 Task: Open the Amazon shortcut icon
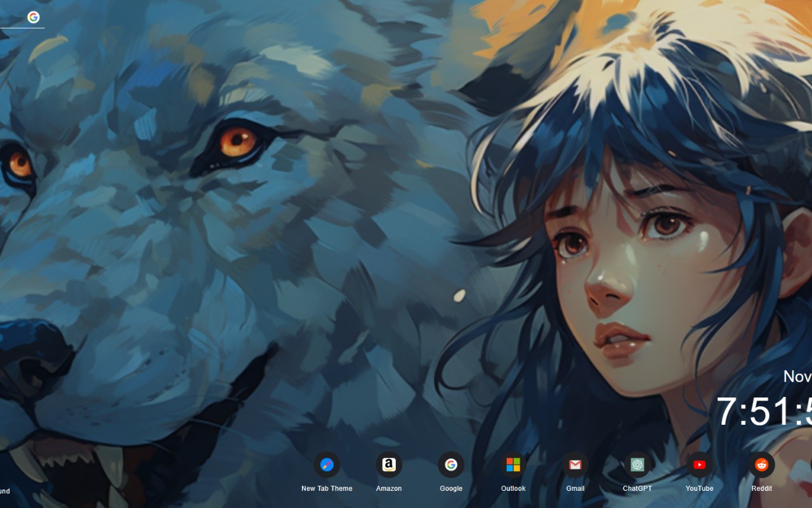[389, 465]
